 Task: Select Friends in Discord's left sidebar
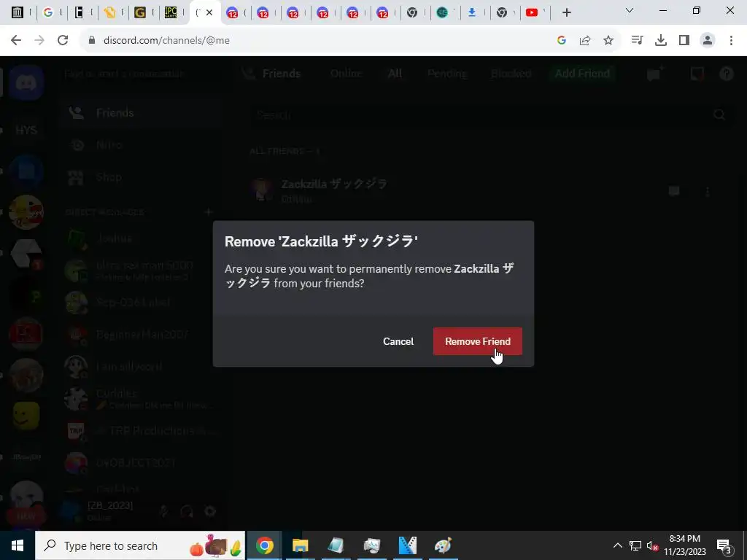141,113
